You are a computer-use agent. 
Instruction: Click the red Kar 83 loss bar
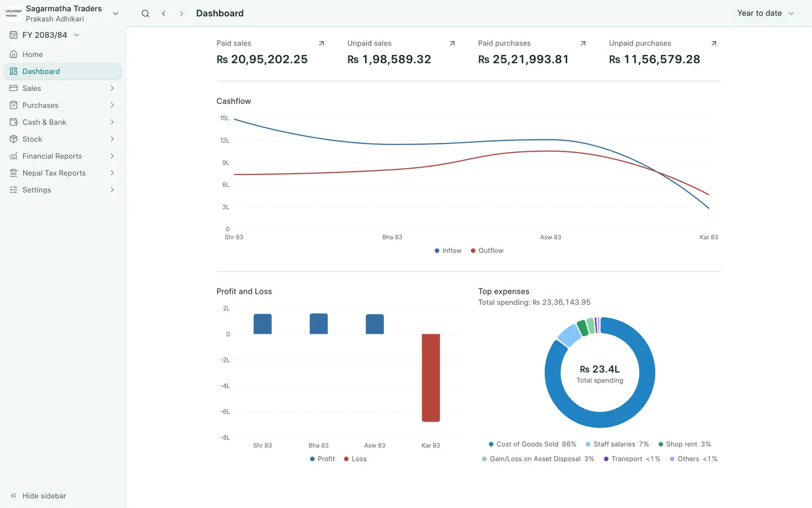click(431, 378)
